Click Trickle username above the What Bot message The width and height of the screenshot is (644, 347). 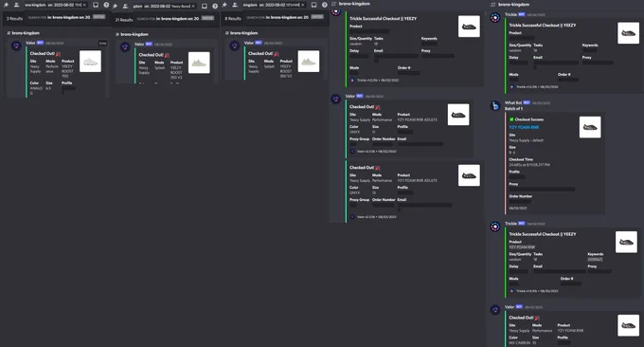[x=510, y=14]
